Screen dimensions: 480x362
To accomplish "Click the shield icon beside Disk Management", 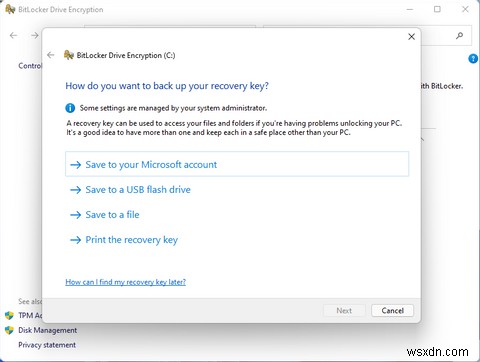I will point(9,330).
